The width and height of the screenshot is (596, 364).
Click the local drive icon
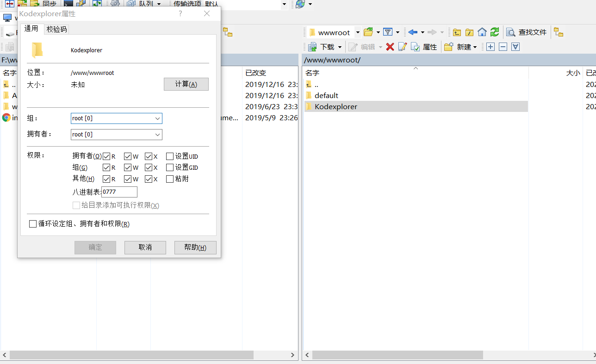pos(10,33)
